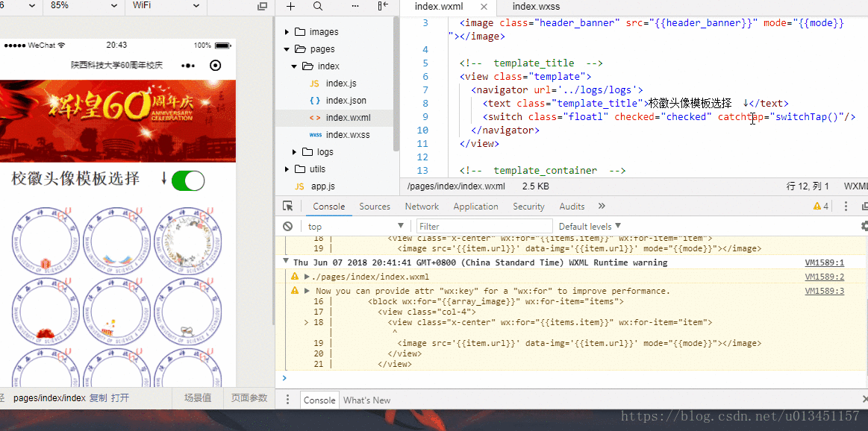Screen dimensions: 868x431
Task: Expand the ./pages/index/index.wxml warning entry
Action: [x=307, y=276]
